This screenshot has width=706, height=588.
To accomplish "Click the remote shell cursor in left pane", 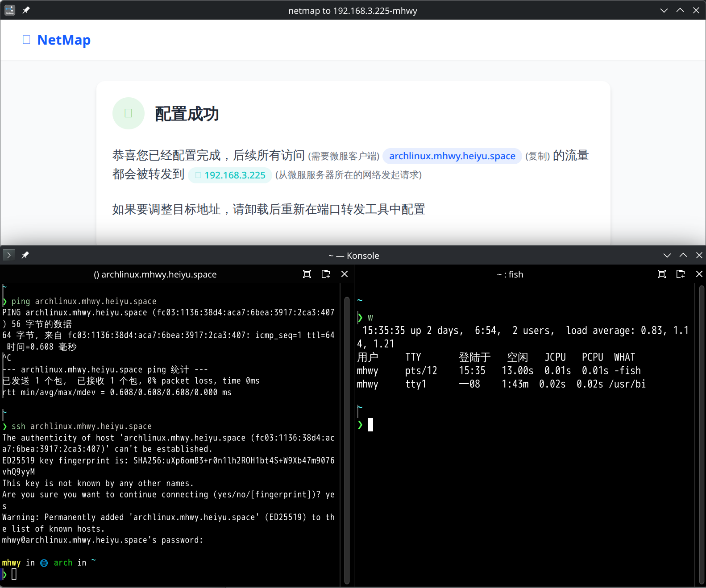I will tap(14, 575).
